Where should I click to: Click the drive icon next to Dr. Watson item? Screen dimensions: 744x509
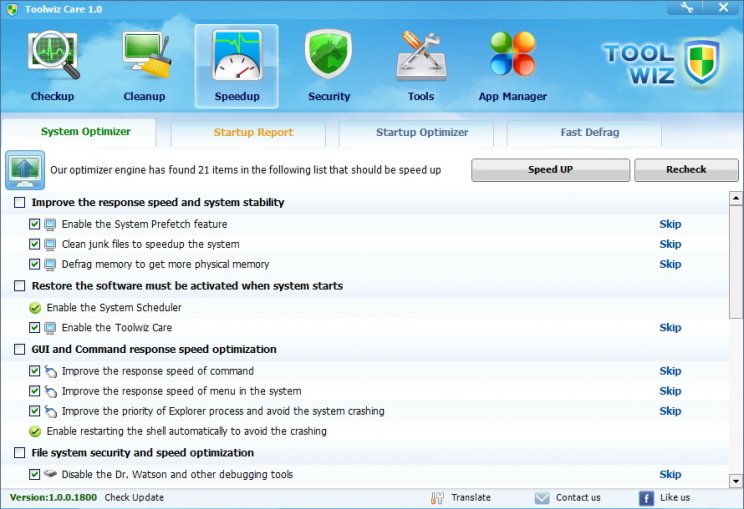pos(50,474)
